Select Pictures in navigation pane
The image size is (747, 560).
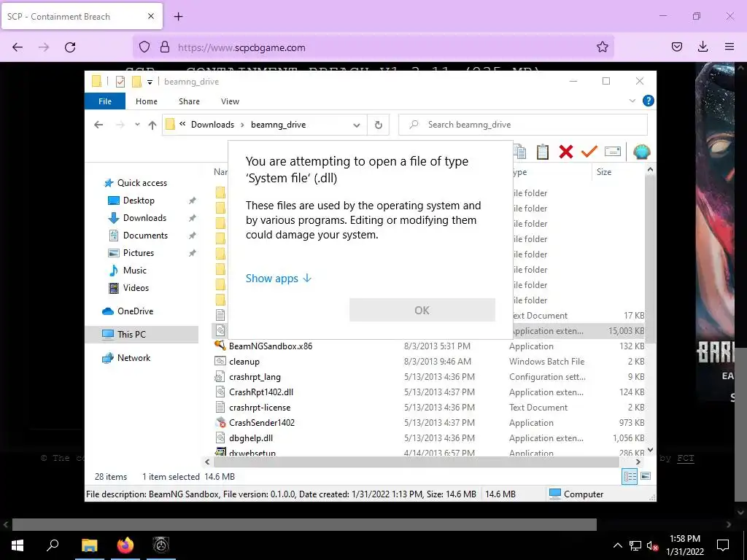pos(139,253)
